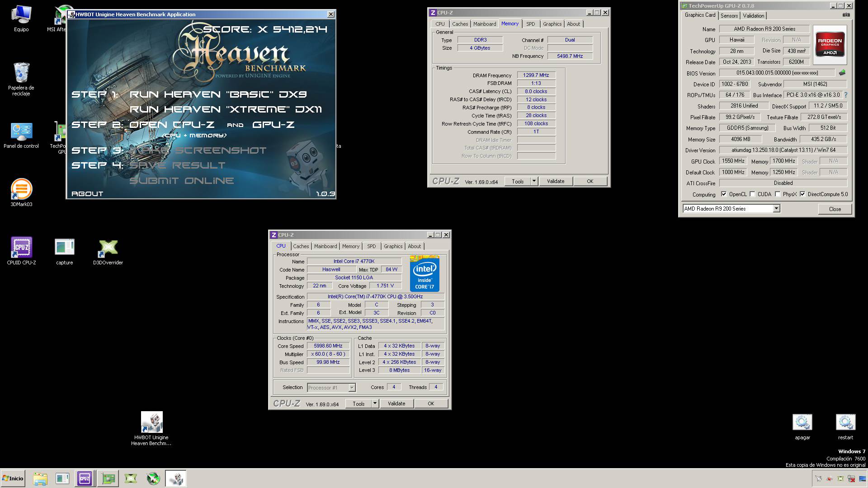The width and height of the screenshot is (868, 488).
Task: Launch D3DOverrider desktop shortcut
Action: 108,251
